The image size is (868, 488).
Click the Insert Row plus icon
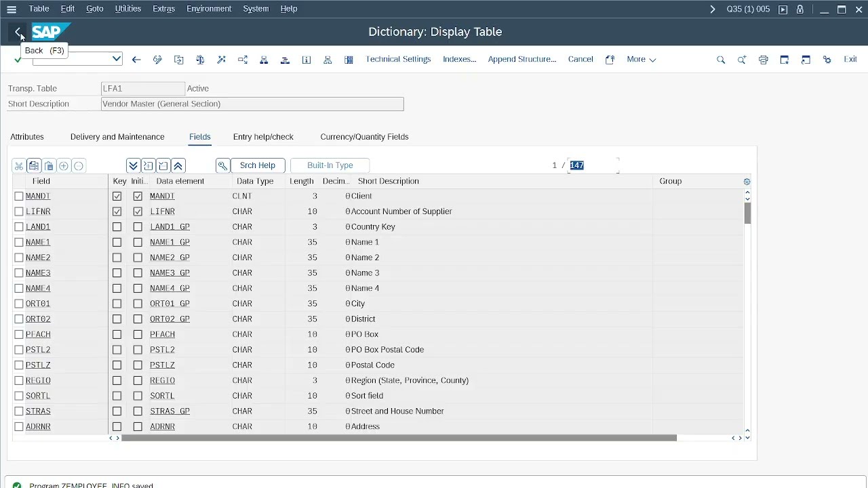coord(64,166)
